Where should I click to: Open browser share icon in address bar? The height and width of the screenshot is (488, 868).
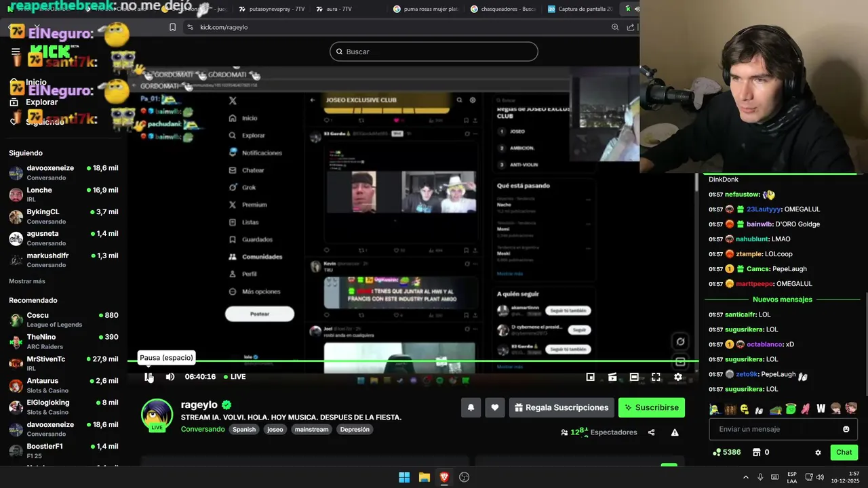(631, 27)
